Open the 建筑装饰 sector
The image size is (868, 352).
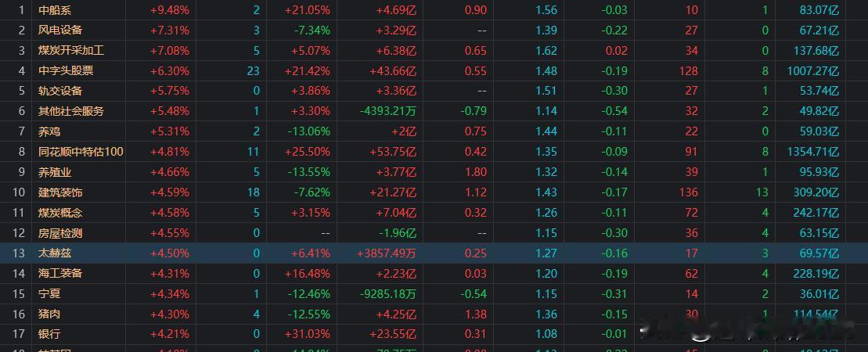coord(59,192)
